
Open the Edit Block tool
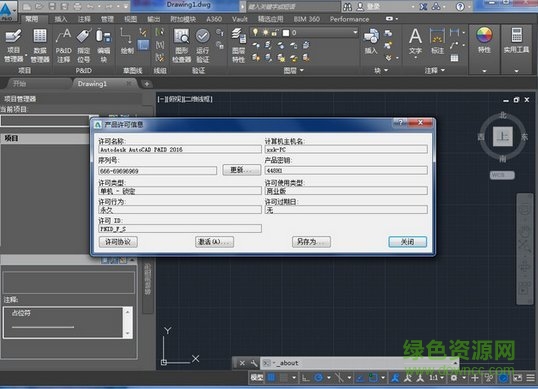coord(103,45)
